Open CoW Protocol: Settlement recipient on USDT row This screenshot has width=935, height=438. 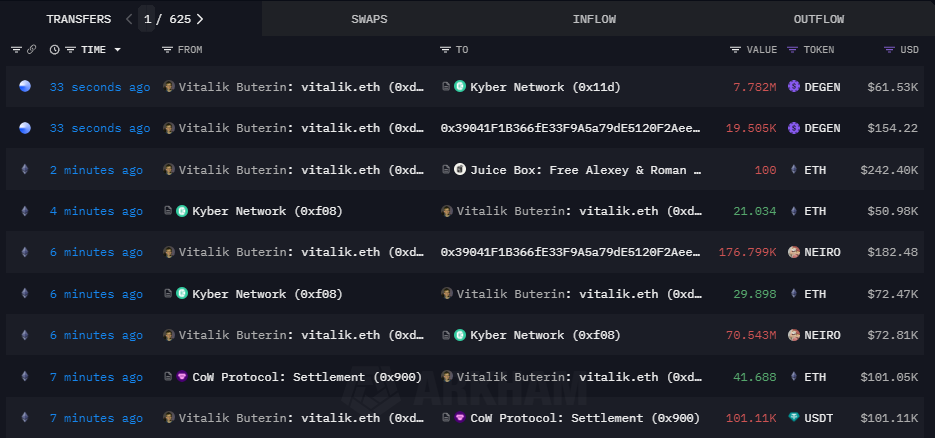coord(585,418)
